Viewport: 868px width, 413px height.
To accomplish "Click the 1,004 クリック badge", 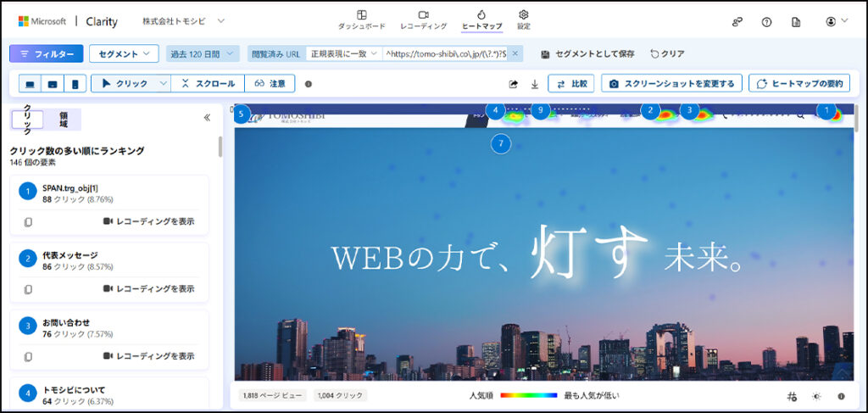I will click(340, 395).
